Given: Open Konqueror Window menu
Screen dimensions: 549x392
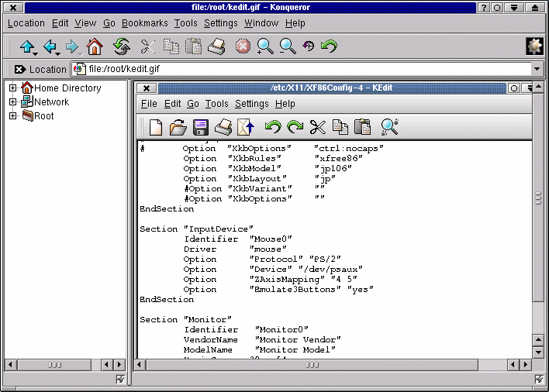Looking at the screenshot, I should pos(261,23).
